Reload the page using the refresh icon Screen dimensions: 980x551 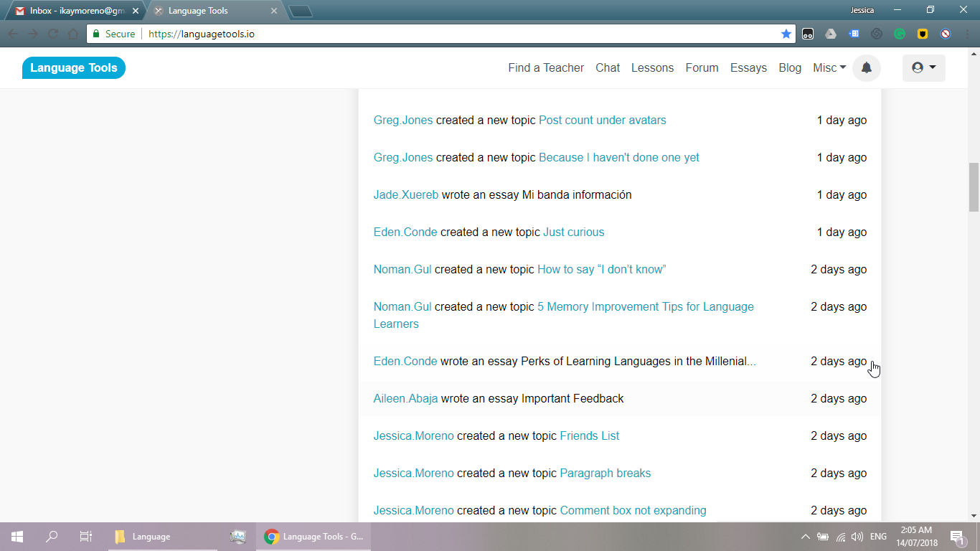coord(53,34)
